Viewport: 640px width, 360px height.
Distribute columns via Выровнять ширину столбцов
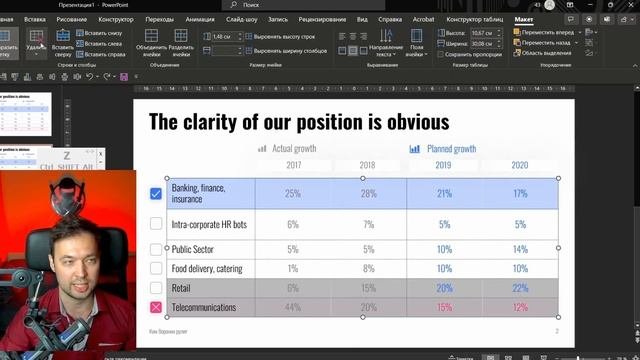click(x=286, y=51)
